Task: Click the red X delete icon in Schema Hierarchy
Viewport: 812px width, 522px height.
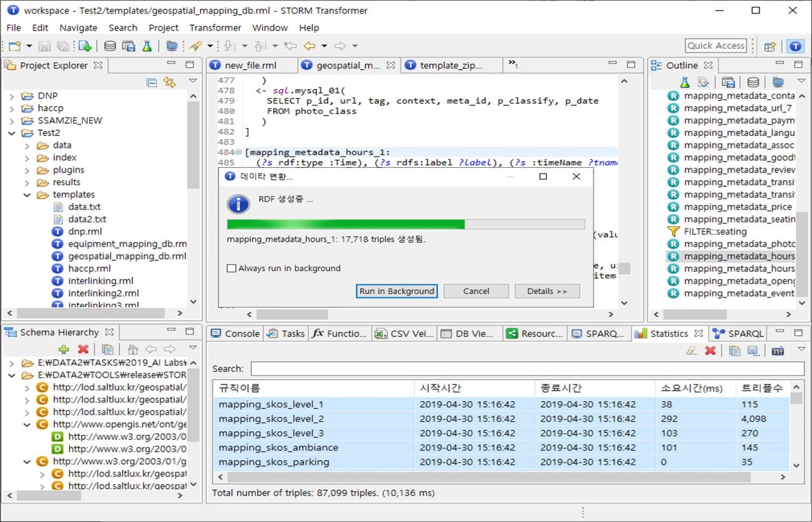Action: coord(83,349)
